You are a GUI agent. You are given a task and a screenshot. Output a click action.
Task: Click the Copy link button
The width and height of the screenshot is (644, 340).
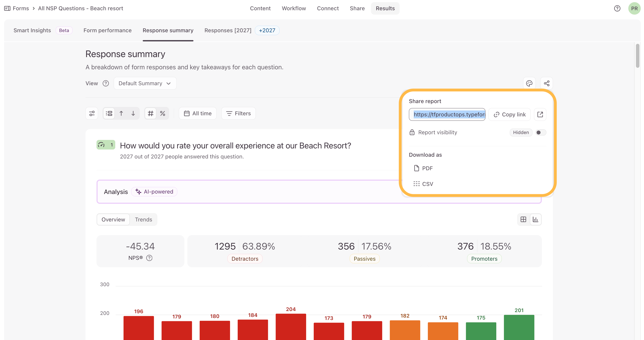point(510,114)
